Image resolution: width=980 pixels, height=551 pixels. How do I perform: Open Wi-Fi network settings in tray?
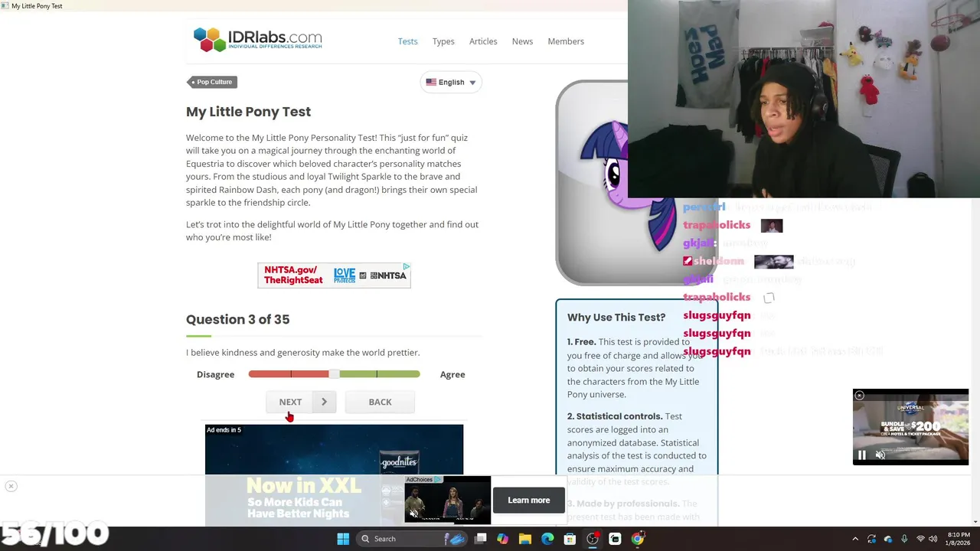point(920,539)
